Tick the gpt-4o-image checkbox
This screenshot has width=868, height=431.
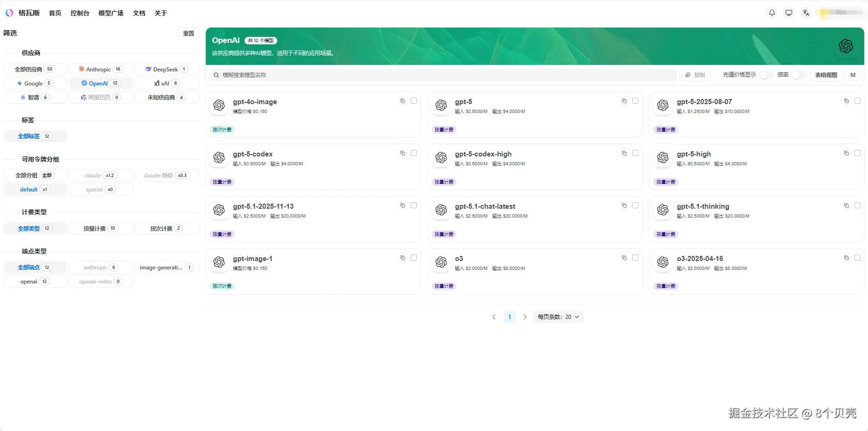tap(413, 101)
